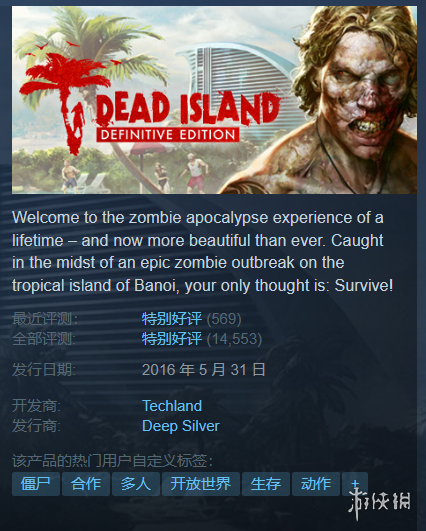The image size is (426, 531).
Task: Open developer Techland link
Action: (172, 406)
